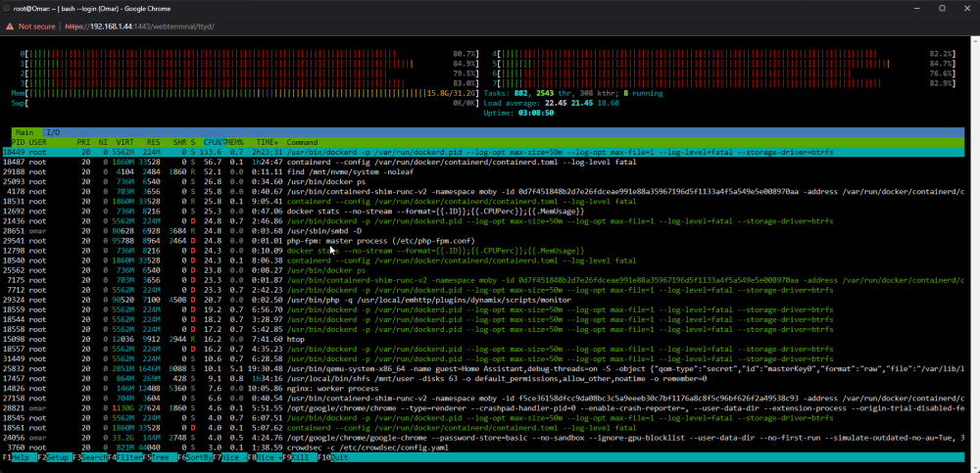The width and height of the screenshot is (980, 473).
Task: Activate F3 Search in the function bar
Action: pyautogui.click(x=90, y=457)
